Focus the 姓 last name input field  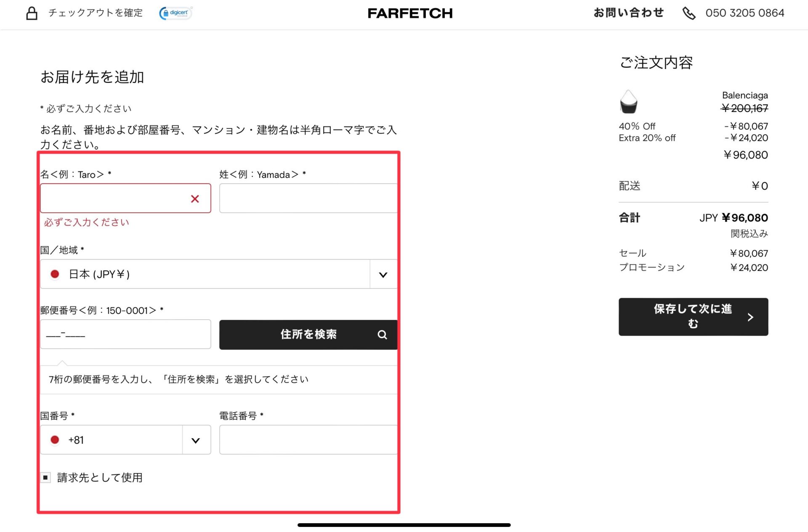click(308, 198)
